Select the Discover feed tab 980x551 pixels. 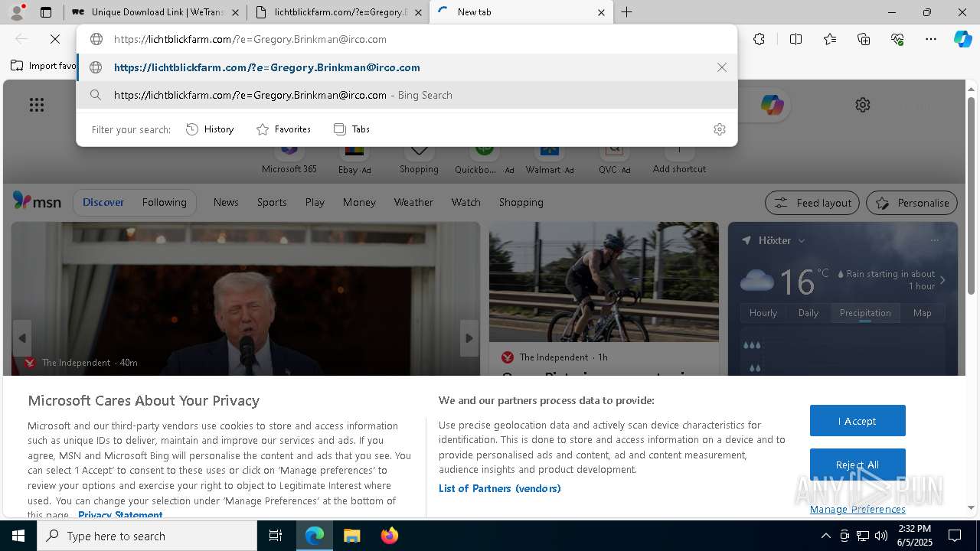(103, 202)
